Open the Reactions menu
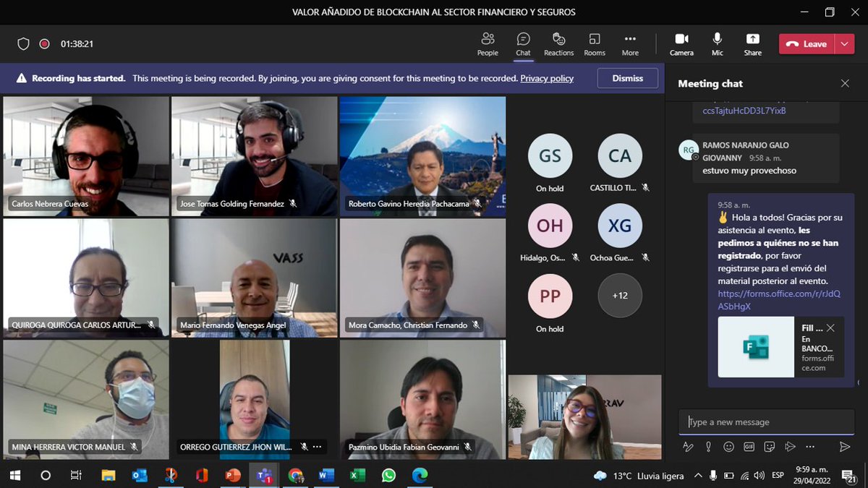 pyautogui.click(x=558, y=43)
